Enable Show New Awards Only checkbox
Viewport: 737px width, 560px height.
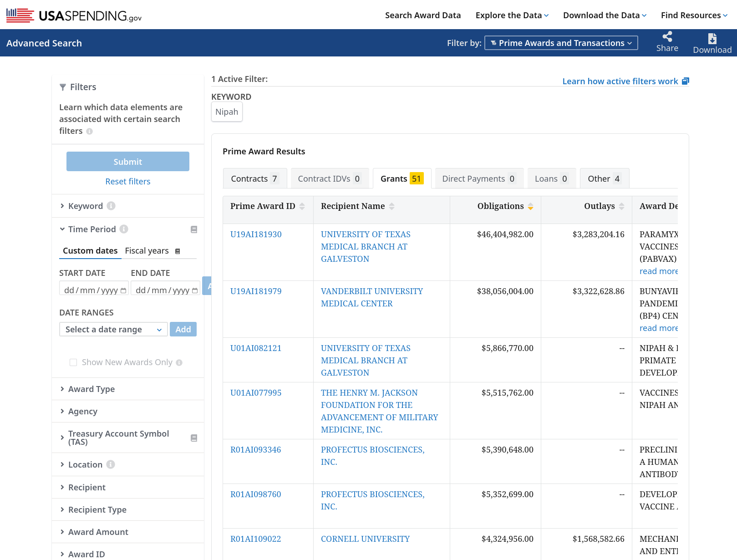coord(73,362)
